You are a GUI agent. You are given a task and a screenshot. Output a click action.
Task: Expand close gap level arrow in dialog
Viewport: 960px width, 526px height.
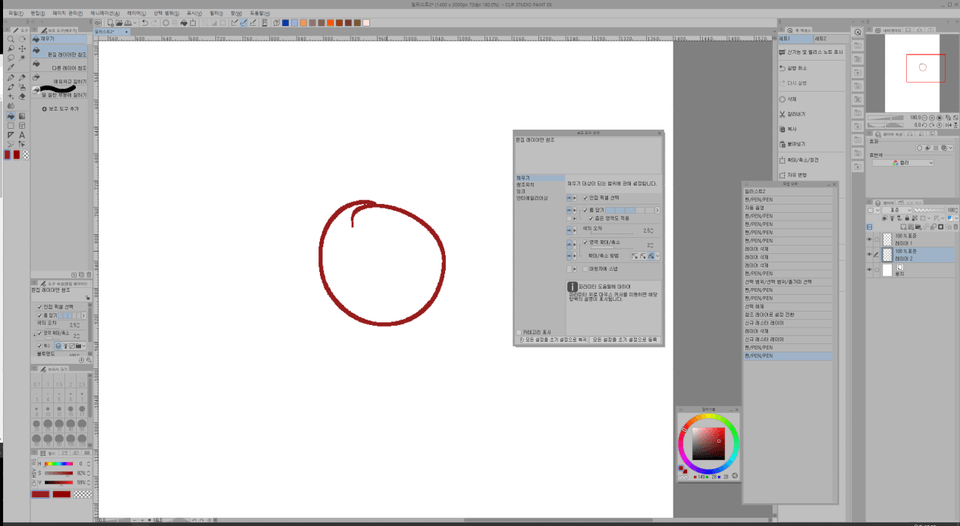(x=658, y=210)
